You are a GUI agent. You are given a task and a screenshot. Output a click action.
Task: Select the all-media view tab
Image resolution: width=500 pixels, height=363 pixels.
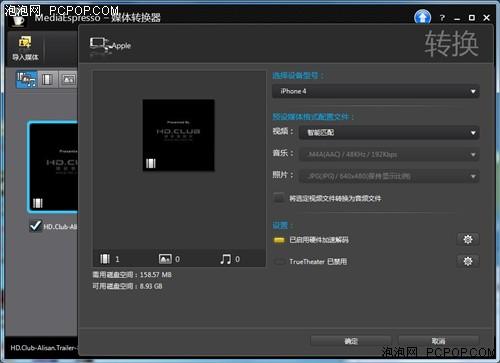26,79
